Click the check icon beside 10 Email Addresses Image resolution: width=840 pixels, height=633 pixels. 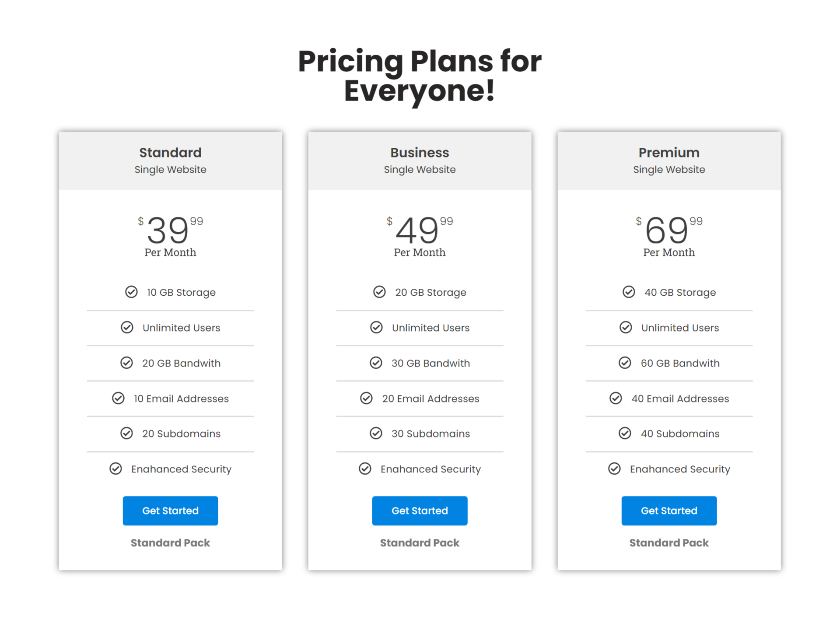(x=118, y=398)
